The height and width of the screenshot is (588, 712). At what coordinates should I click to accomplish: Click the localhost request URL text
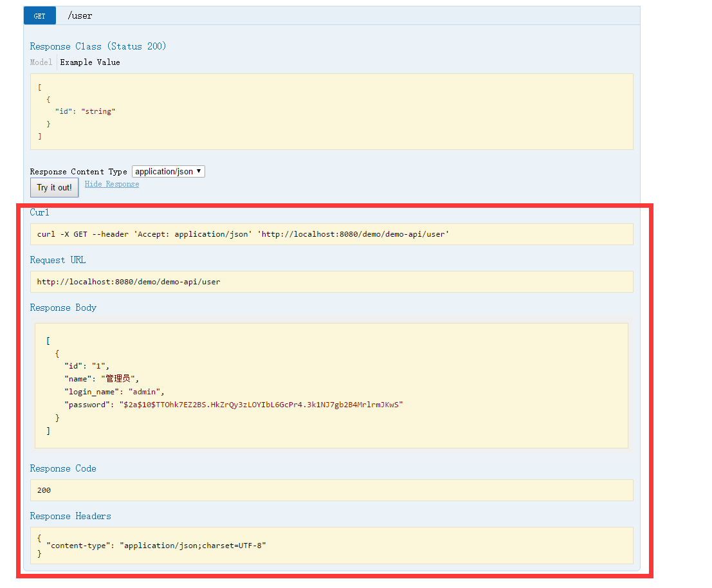pyautogui.click(x=129, y=282)
